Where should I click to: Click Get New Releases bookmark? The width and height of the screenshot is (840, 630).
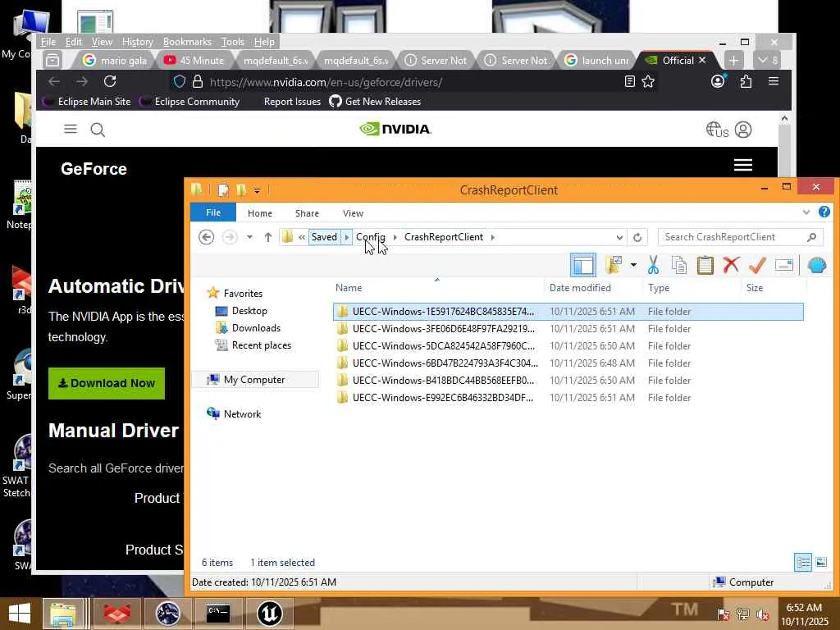[375, 101]
